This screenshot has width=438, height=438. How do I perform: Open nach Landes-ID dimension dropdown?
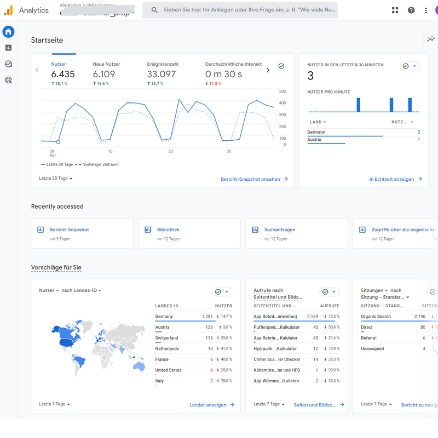[x=81, y=290]
